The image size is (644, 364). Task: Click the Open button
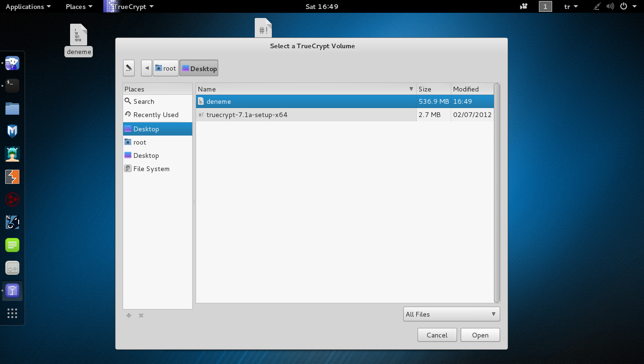click(480, 335)
